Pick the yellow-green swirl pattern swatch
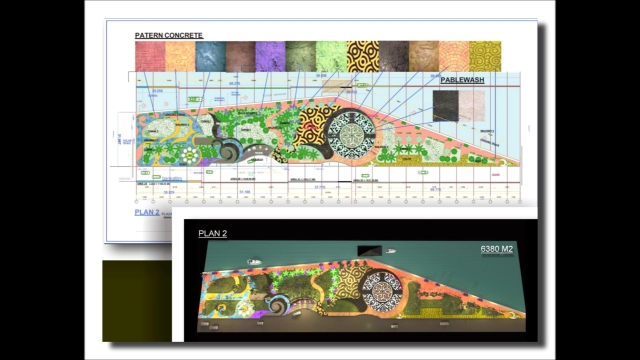The height and width of the screenshot is (360, 640). (x=485, y=56)
